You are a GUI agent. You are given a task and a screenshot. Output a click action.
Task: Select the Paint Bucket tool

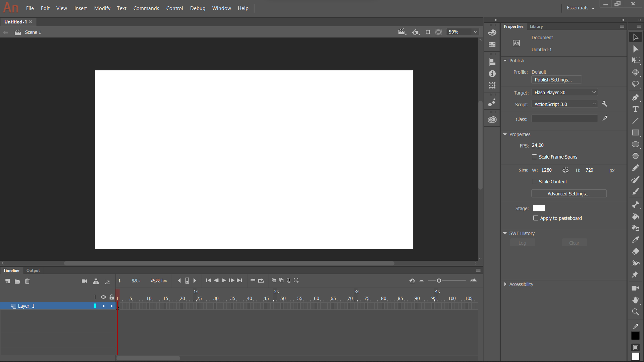point(635,217)
